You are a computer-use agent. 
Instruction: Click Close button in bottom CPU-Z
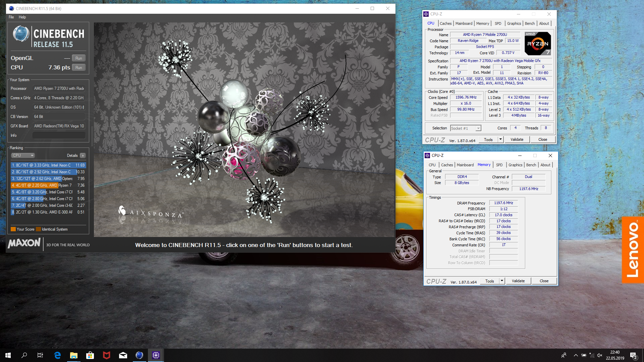coord(544,281)
